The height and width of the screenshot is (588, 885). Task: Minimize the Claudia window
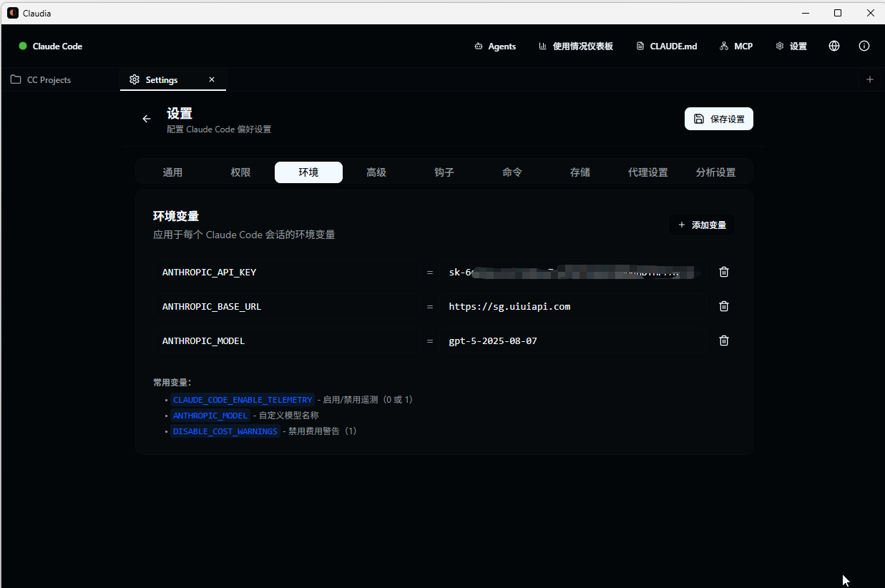click(805, 13)
